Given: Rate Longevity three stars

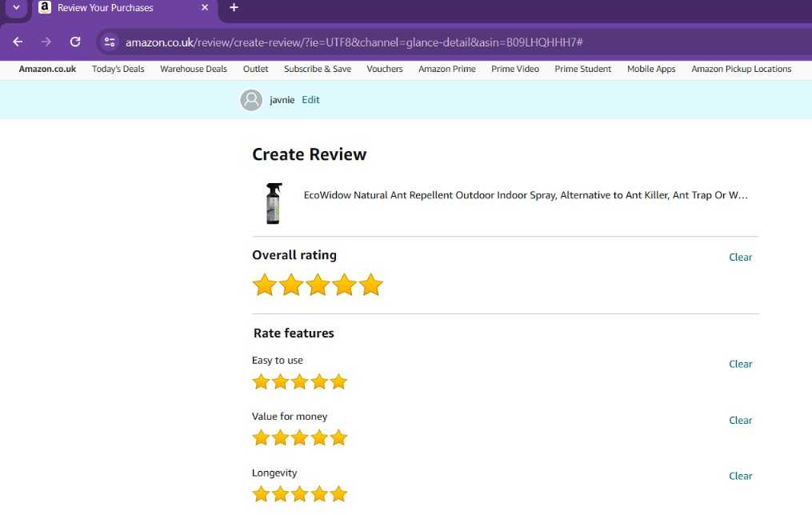Looking at the screenshot, I should tap(300, 494).
